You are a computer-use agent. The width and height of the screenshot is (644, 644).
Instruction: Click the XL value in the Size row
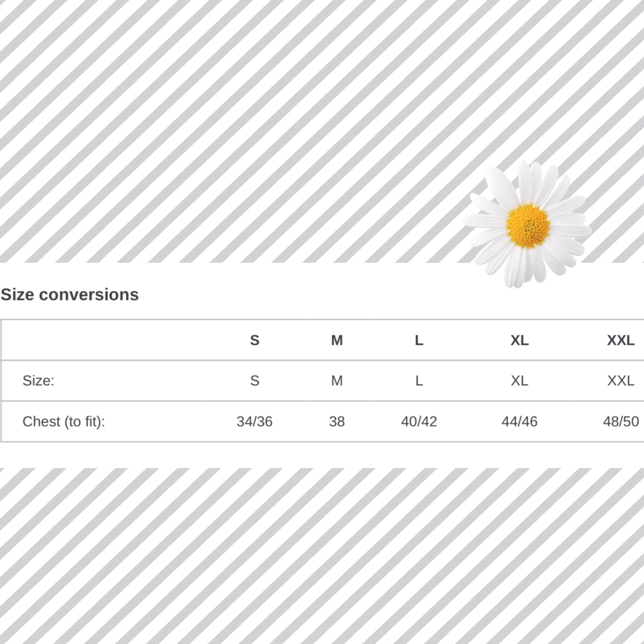tap(519, 381)
